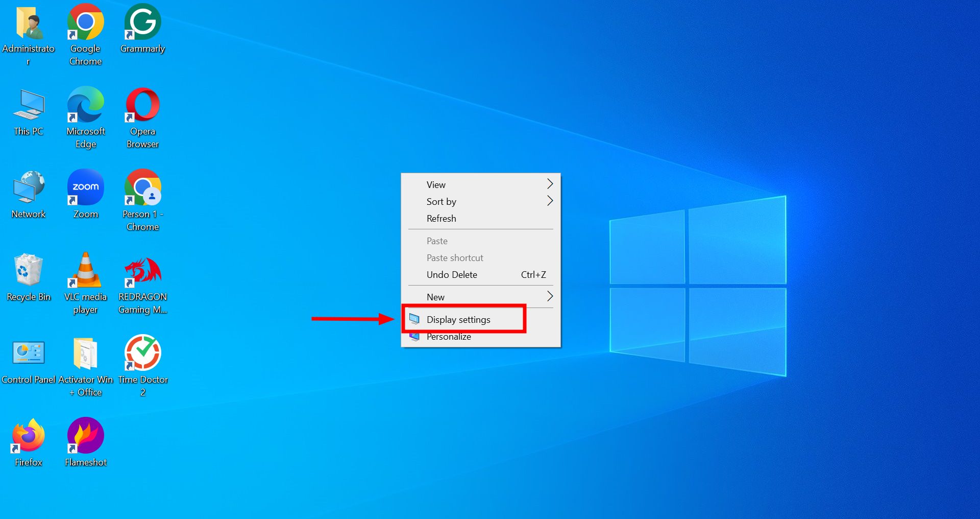Viewport: 980px width, 519px height.
Task: Expand the New submenu
Action: coord(435,296)
